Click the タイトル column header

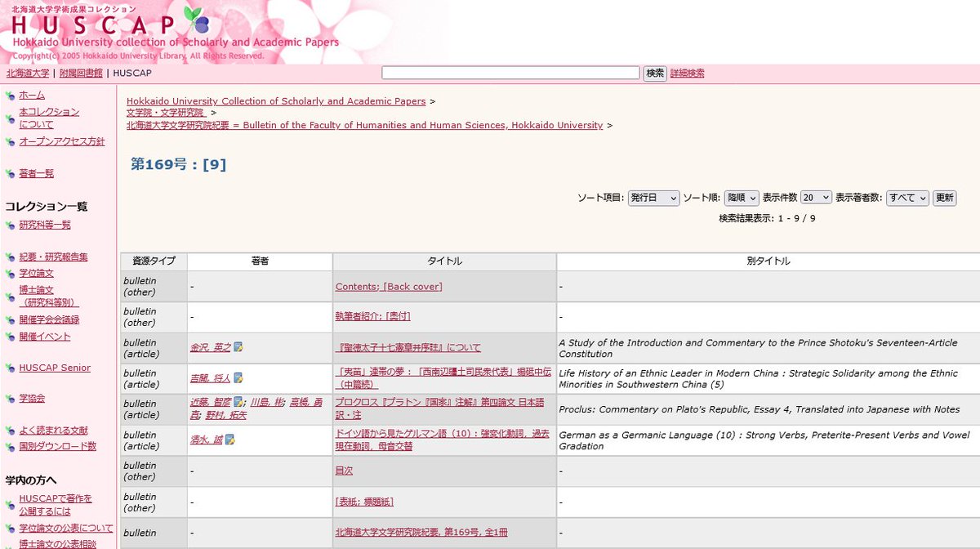point(445,261)
